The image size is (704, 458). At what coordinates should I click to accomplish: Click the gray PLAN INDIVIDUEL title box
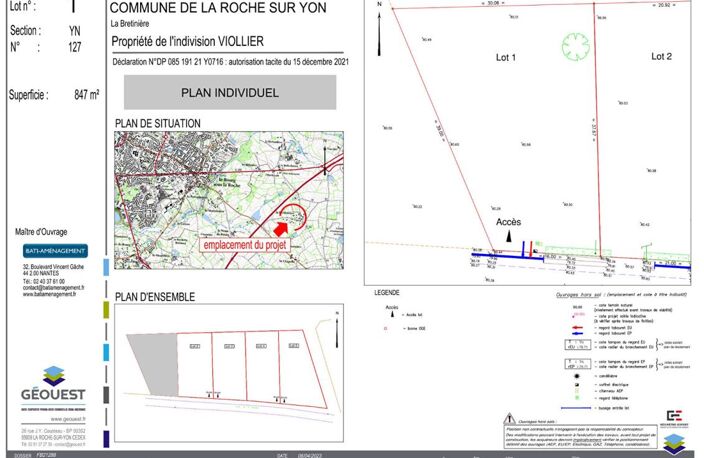coord(230,92)
